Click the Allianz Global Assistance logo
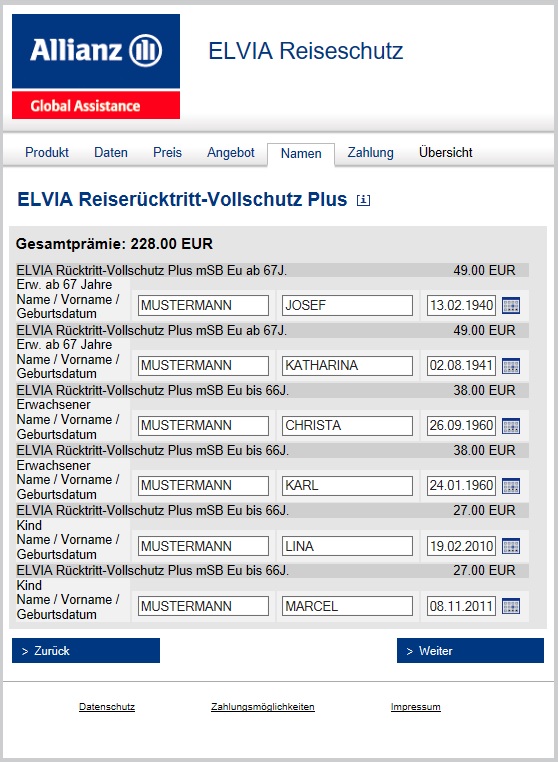The image size is (558, 762). click(96, 66)
